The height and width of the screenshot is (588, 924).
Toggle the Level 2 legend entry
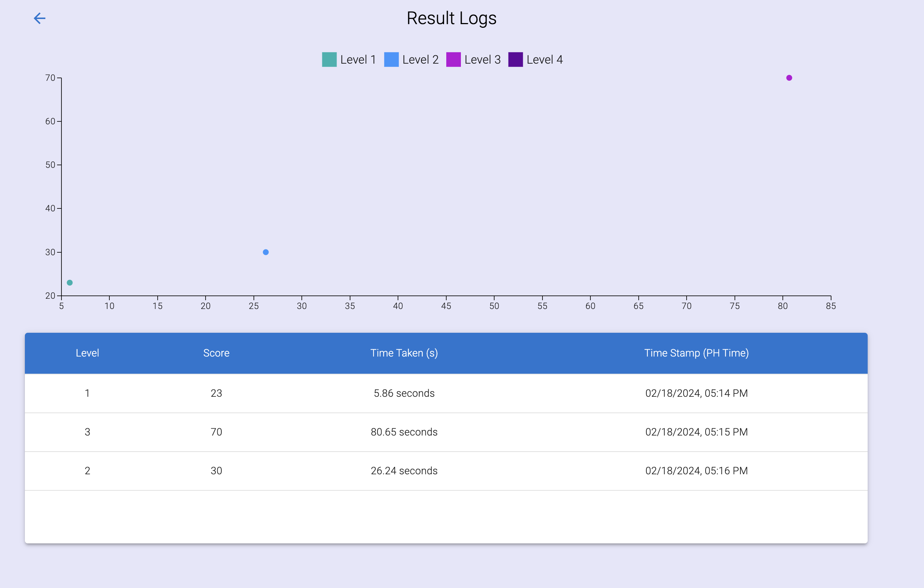(x=412, y=60)
